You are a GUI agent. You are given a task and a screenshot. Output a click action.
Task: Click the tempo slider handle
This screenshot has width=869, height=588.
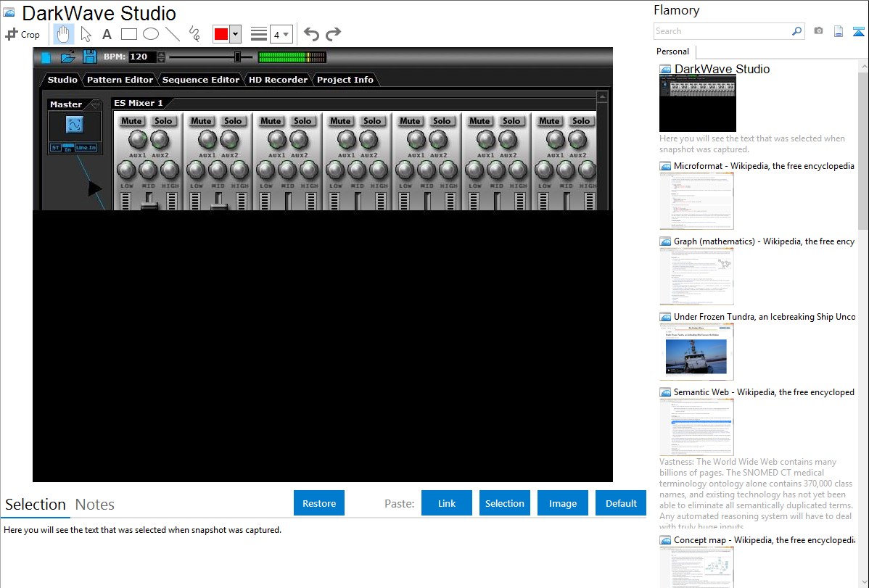[x=237, y=57]
